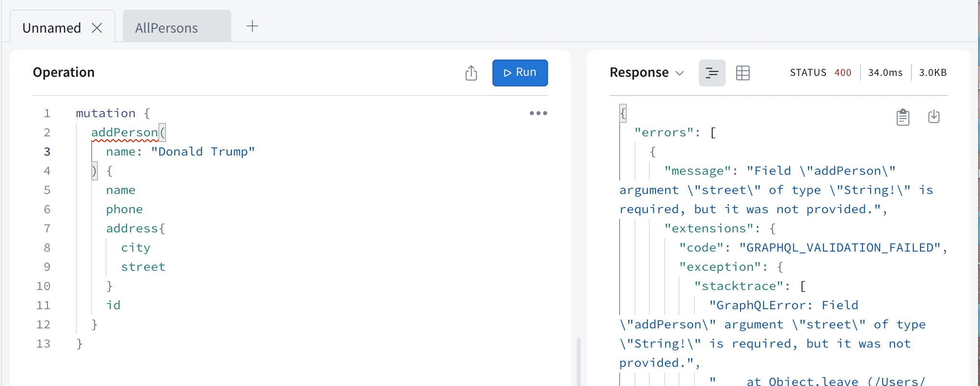Add a new operation tab

pyautogui.click(x=252, y=26)
